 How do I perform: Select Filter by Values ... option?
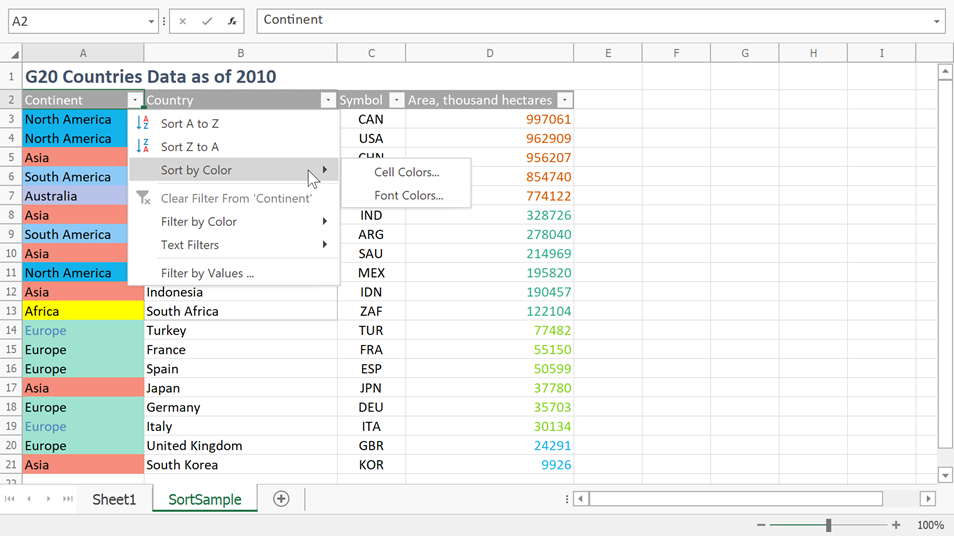coord(234,273)
